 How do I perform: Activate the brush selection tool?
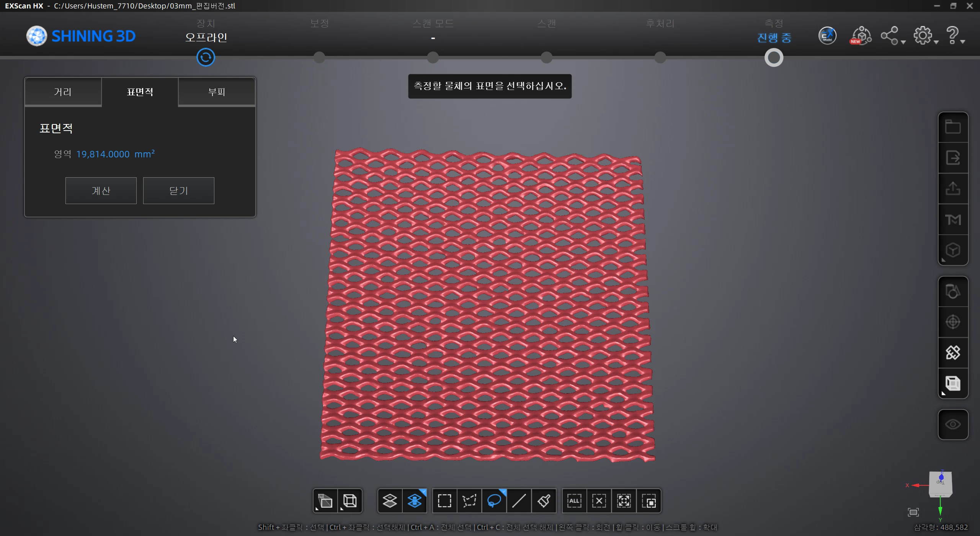point(544,501)
